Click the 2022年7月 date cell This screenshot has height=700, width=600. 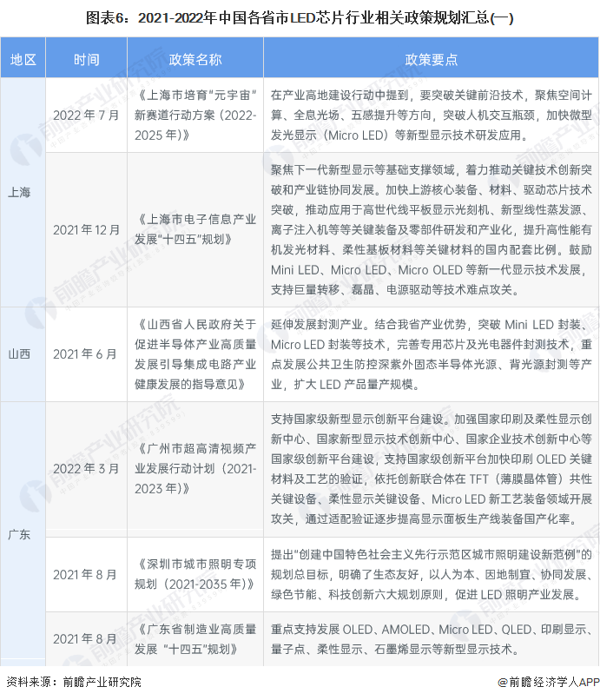pyautogui.click(x=86, y=116)
